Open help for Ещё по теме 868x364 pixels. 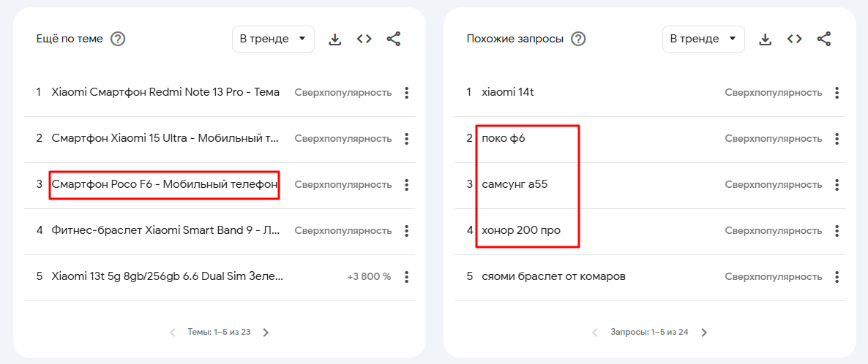tap(118, 39)
